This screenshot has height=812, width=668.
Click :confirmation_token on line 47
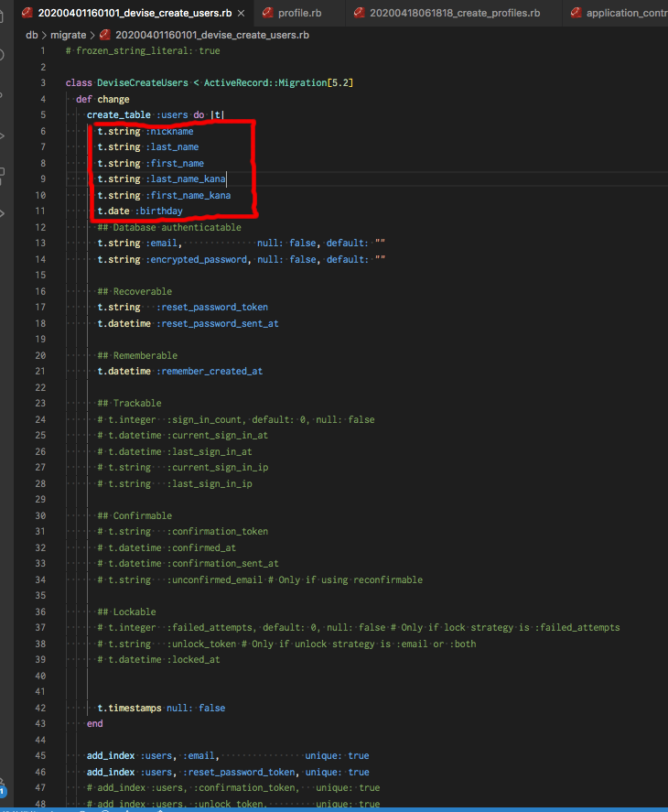[x=244, y=788]
